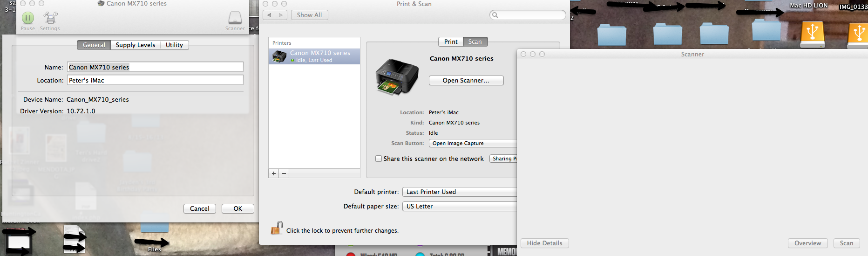
Task: Click Hide Details in Scanner window
Action: click(x=545, y=243)
